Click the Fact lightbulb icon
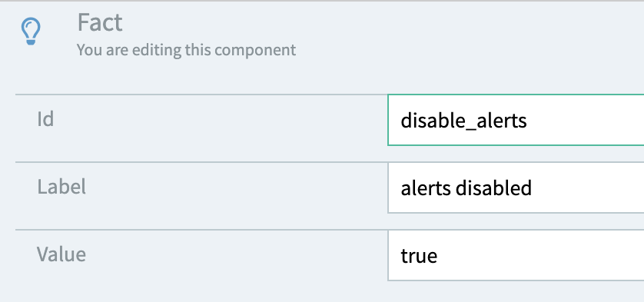The image size is (644, 302). 31,32
